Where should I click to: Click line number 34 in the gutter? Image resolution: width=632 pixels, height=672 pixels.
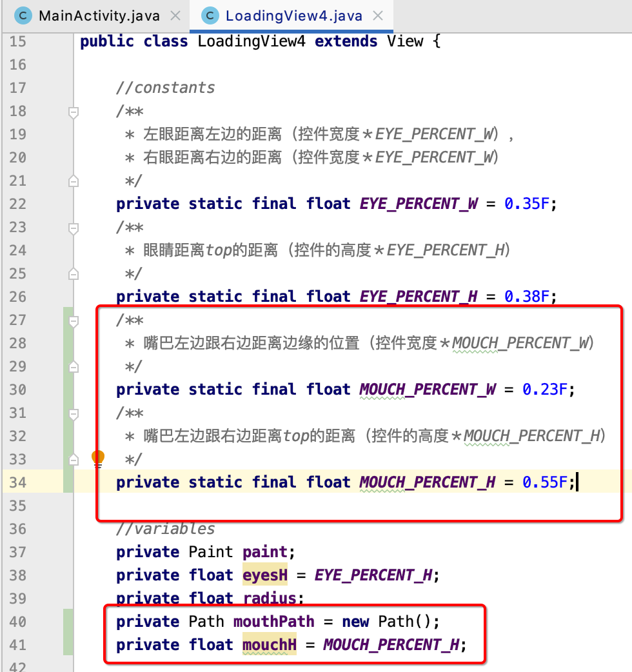tap(17, 482)
